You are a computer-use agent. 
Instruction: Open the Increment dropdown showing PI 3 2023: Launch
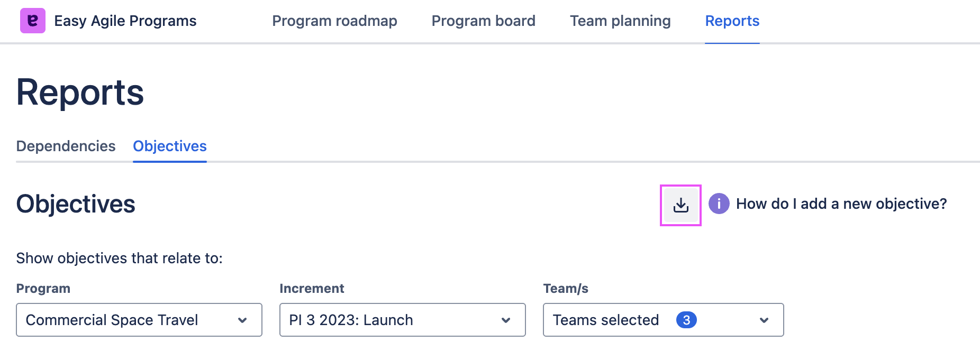[x=401, y=320]
